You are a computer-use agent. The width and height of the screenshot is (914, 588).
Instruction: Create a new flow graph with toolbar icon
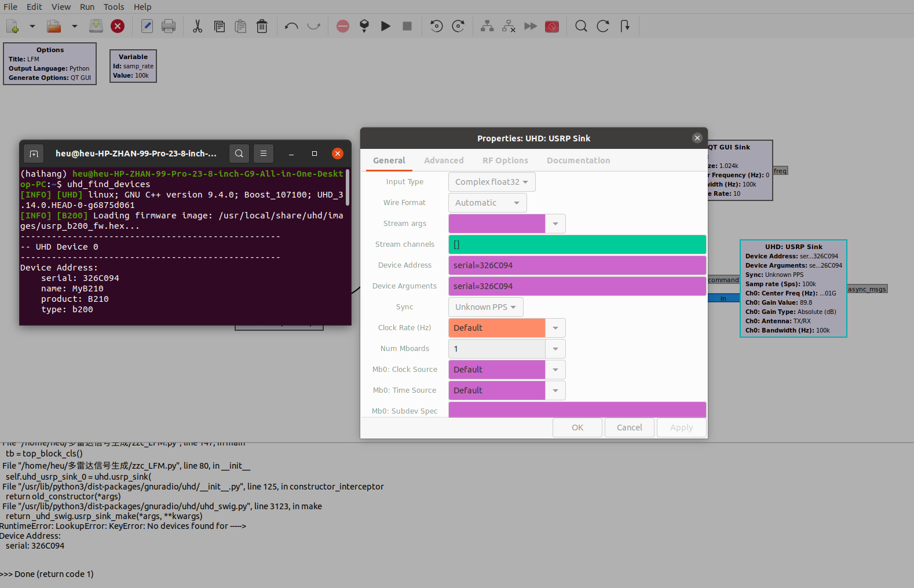[x=13, y=26]
